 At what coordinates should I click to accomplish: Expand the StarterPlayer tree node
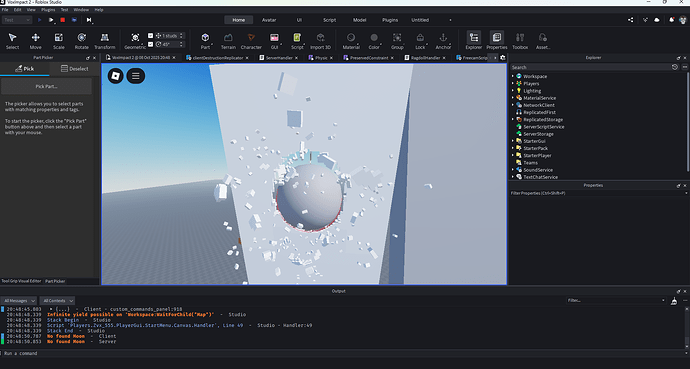[513, 156]
